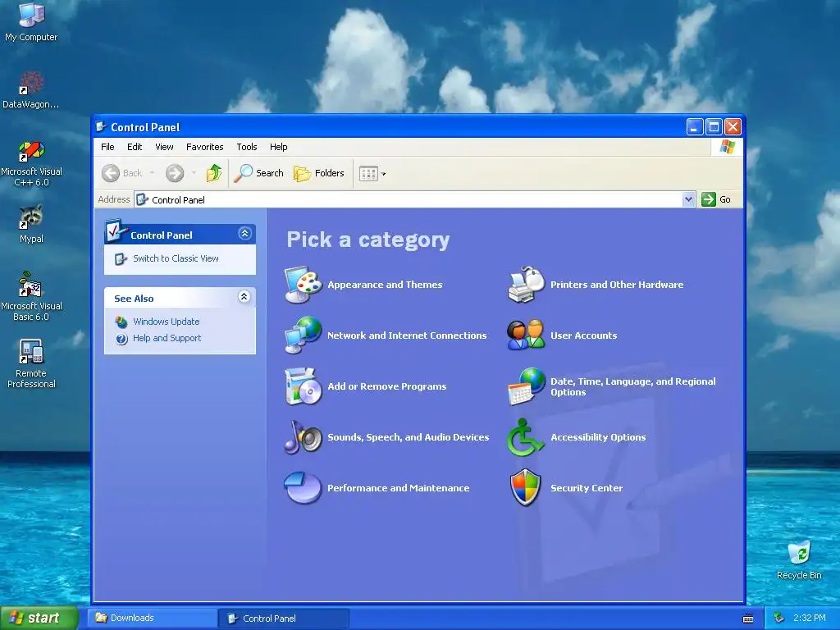Click the Add or Remove Programs text
The width and height of the screenshot is (840, 630).
click(x=387, y=387)
